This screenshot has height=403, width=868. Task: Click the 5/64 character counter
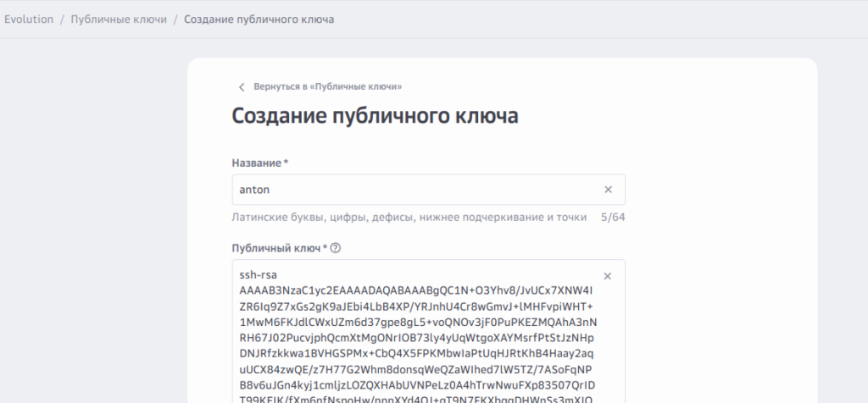point(613,218)
